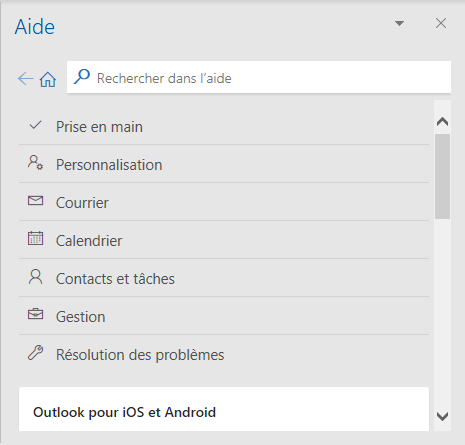Click the vertical scrollbar thumb
This screenshot has height=445, width=465.
(442, 176)
